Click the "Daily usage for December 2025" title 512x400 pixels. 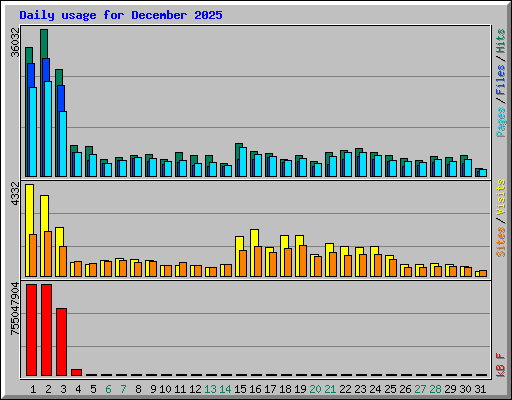121,15
